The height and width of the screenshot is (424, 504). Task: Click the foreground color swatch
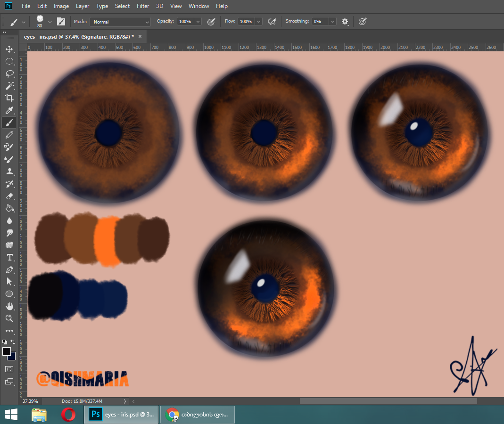[7, 351]
